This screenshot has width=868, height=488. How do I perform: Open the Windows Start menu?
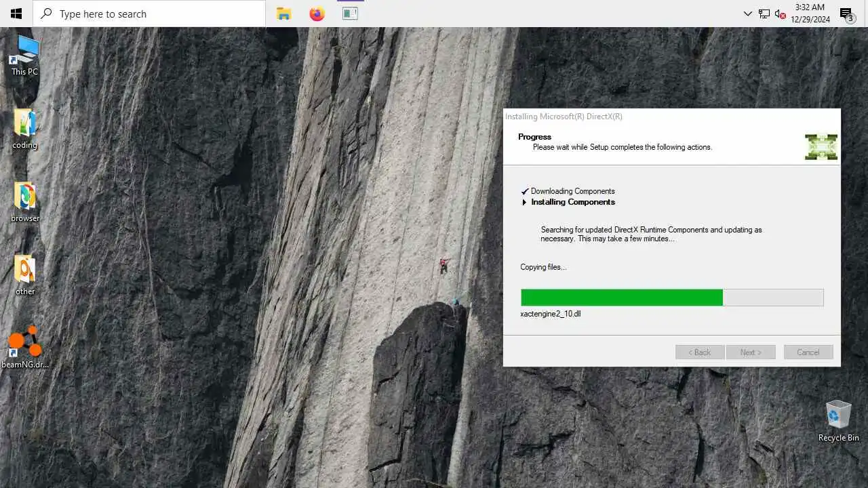point(16,14)
